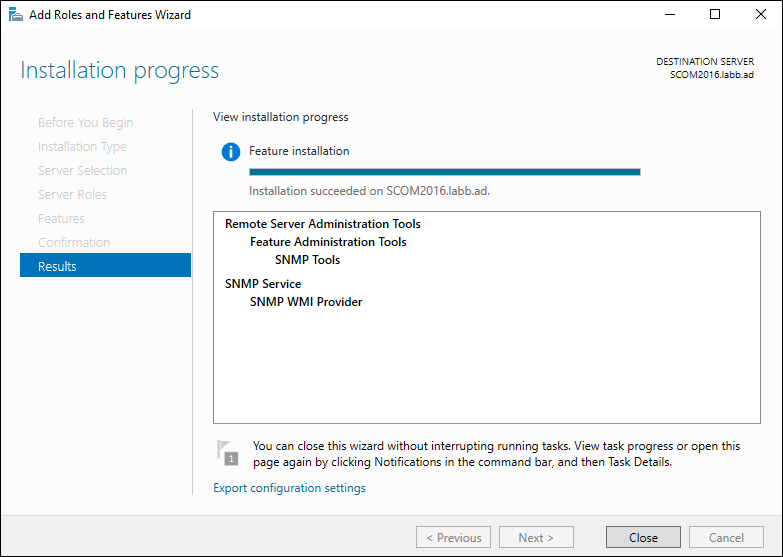Select the Before You Begin step
The height and width of the screenshot is (557, 783).
click(85, 122)
